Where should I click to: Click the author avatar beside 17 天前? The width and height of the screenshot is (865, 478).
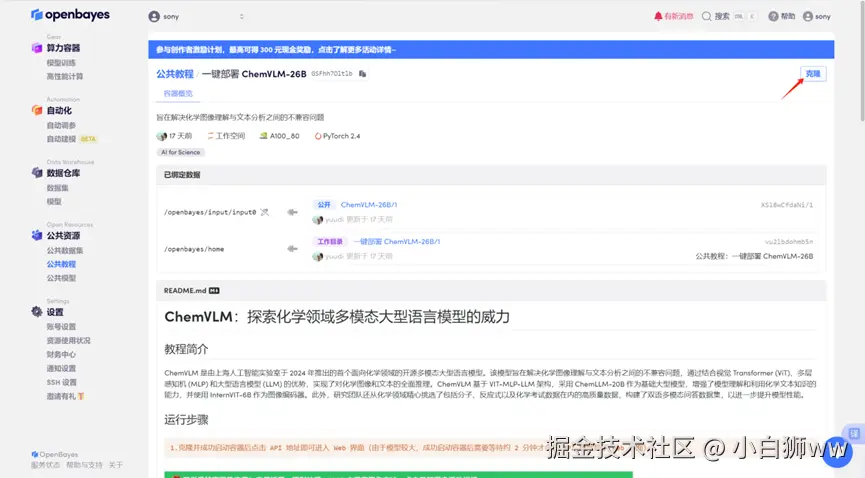tap(162, 136)
